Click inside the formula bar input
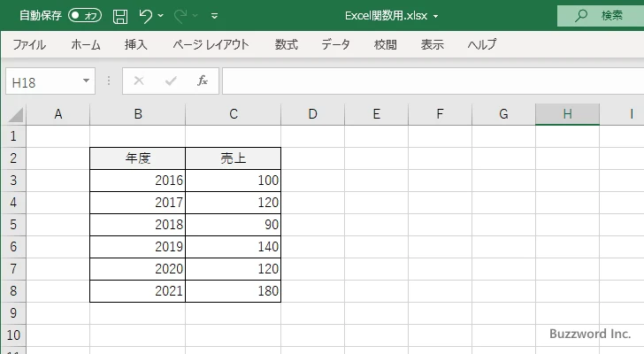The height and width of the screenshot is (354, 644). (x=433, y=81)
